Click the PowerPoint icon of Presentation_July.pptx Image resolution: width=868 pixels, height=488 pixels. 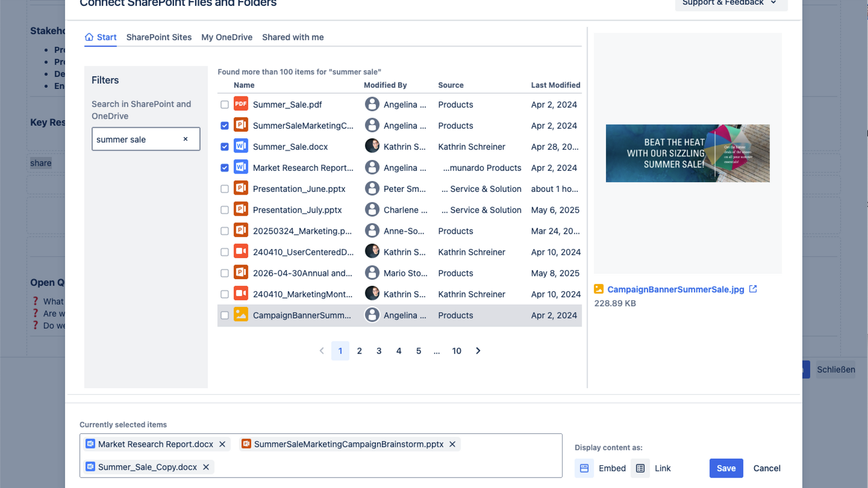[241, 209]
